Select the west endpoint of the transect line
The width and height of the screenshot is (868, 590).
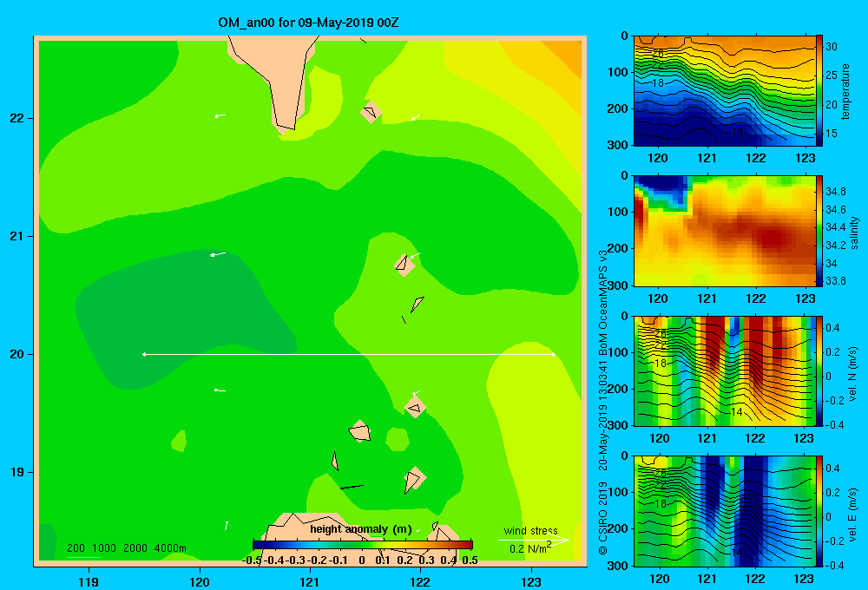144,354
